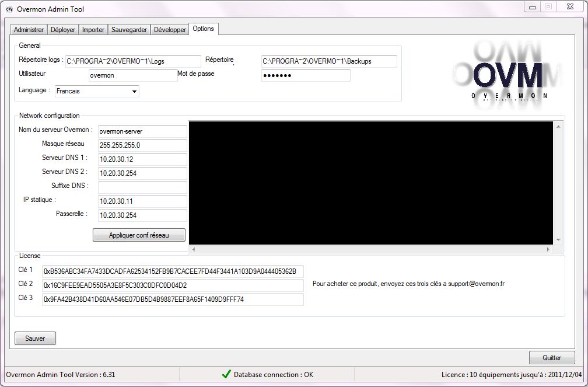Click the support@overmon.fr purchase instruction text
Viewport: 588px width, 387px height.
tap(409, 284)
